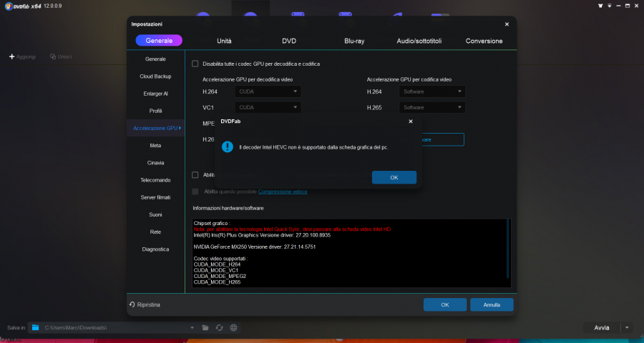
Task: Open the title bar menu dropdown icon
Action: (610, 6)
